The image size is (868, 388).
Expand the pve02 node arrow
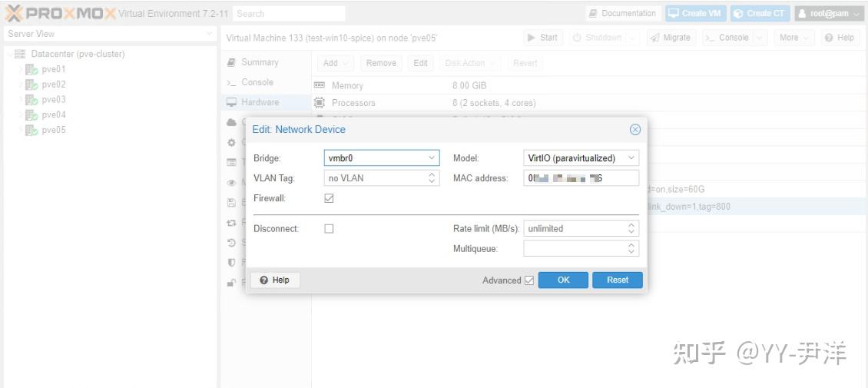click(21, 85)
